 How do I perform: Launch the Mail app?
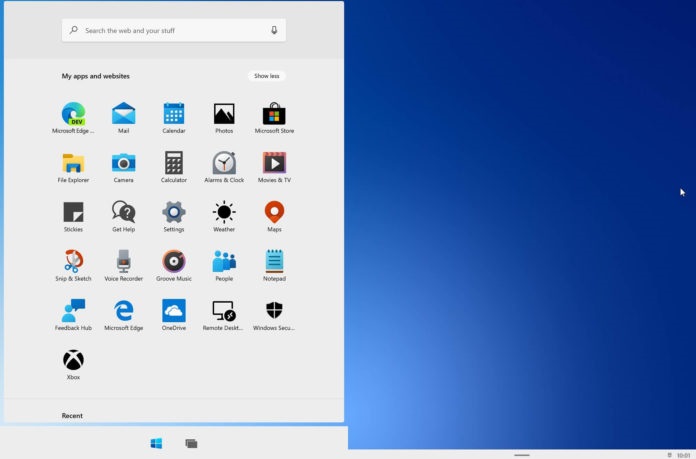[123, 114]
